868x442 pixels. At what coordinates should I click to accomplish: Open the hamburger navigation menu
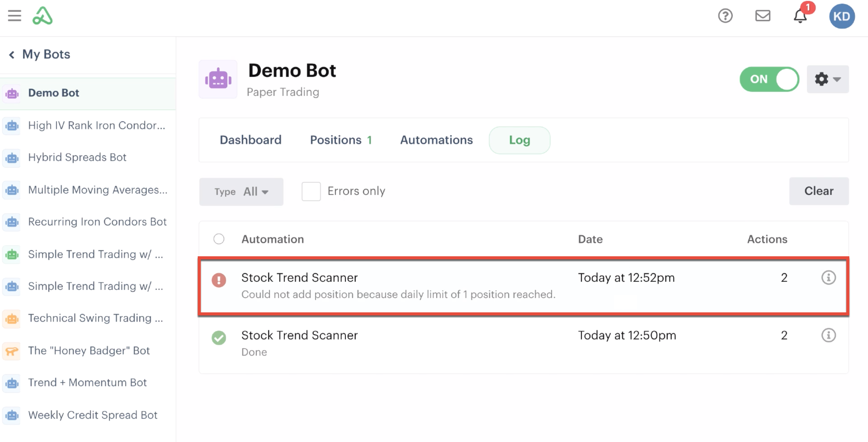14,16
